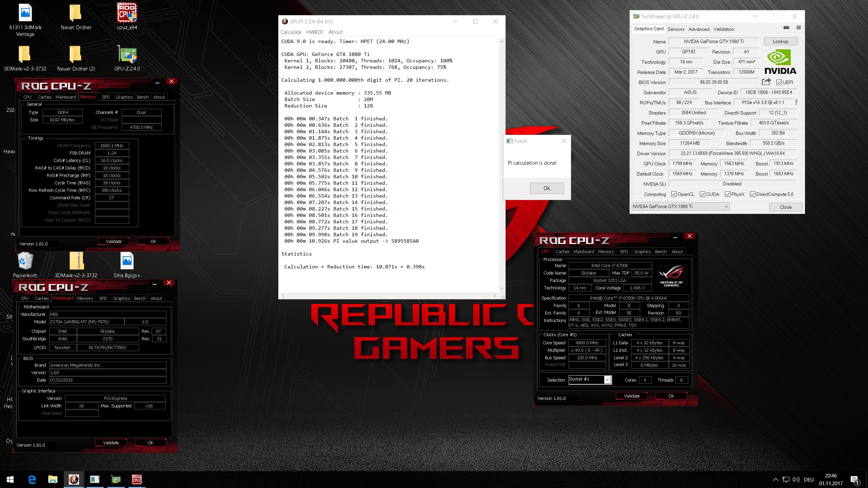Open the cpuz_x64 desktop shortcut
Viewport: 868px width, 488px height.
tap(127, 17)
